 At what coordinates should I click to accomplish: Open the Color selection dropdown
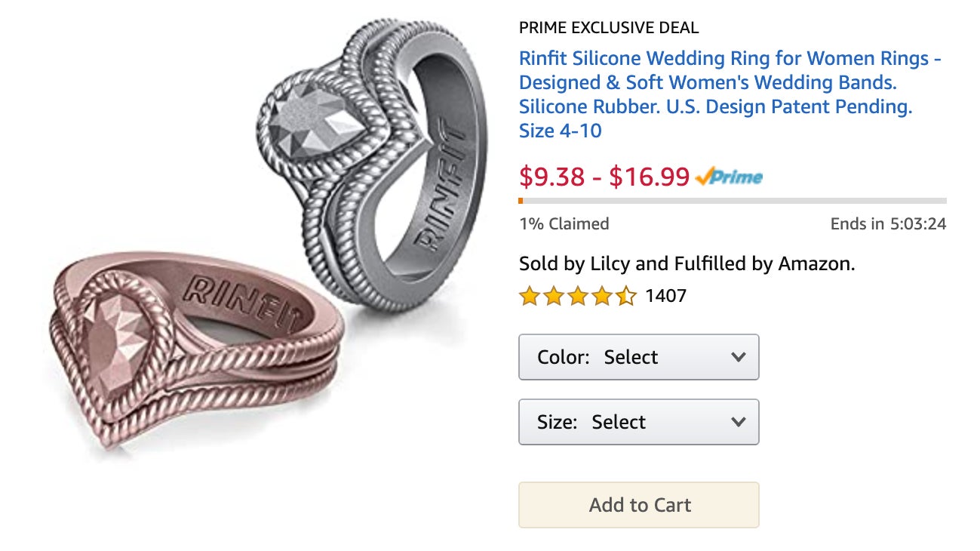[638, 357]
